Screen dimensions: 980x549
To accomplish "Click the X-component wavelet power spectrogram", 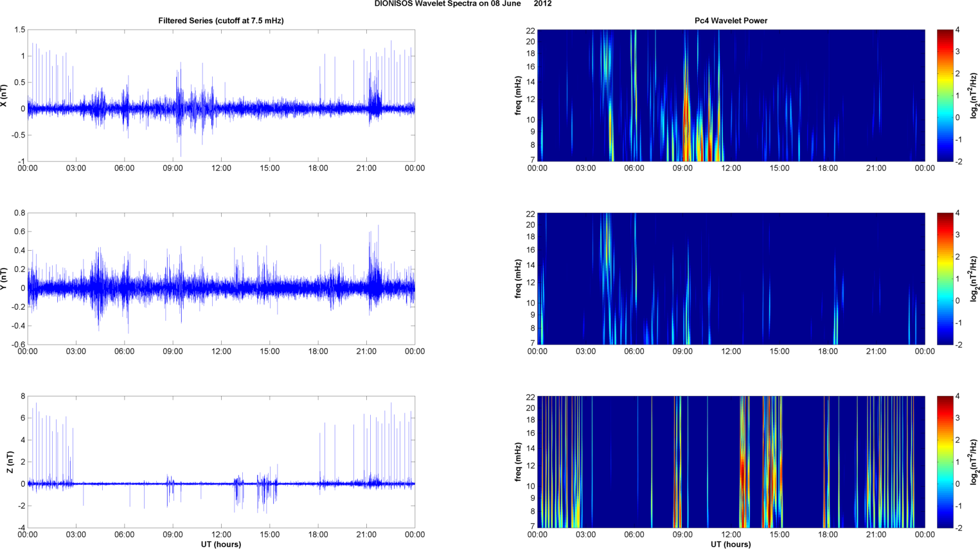I will 731,95.
